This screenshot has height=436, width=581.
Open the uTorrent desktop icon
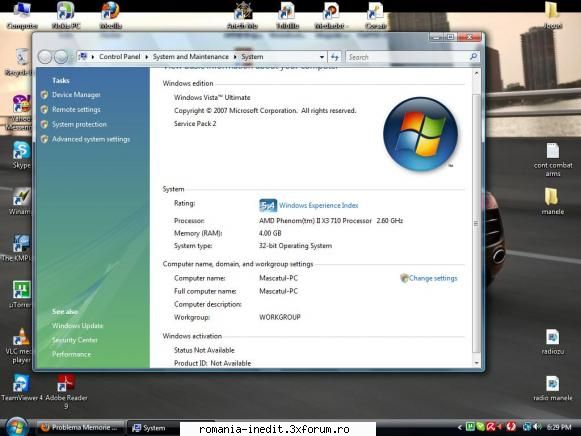click(x=21, y=294)
